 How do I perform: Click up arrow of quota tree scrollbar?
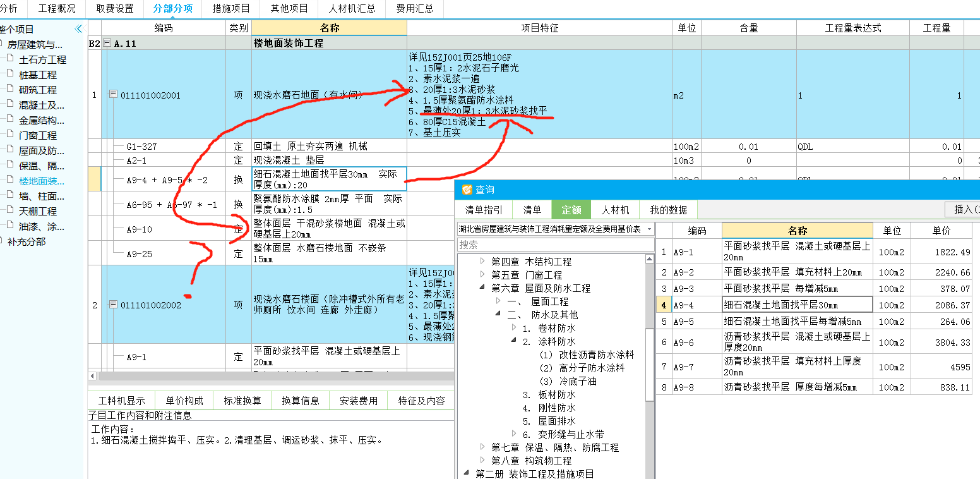click(x=650, y=259)
